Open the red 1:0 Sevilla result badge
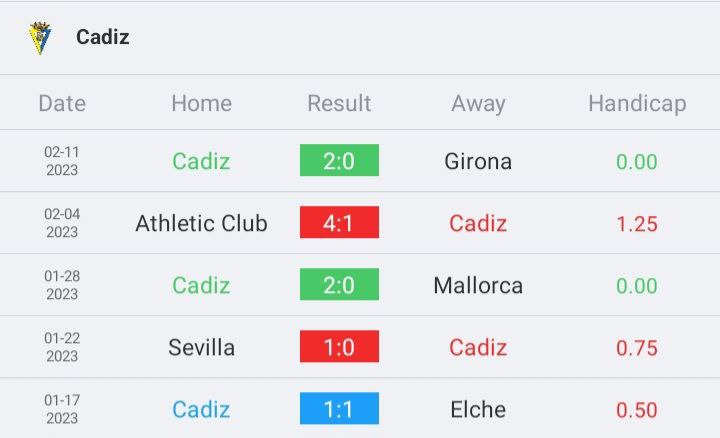This screenshot has height=438, width=720. 339,346
